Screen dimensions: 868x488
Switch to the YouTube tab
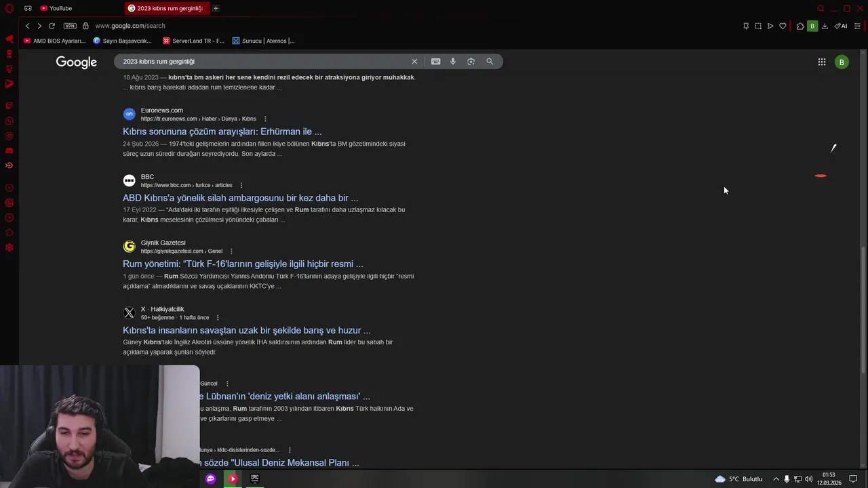(x=56, y=8)
